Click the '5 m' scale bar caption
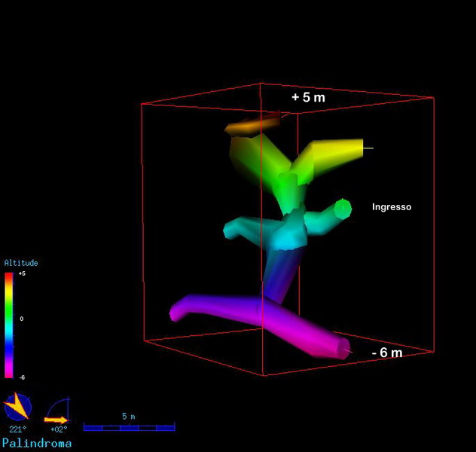 click(x=128, y=416)
